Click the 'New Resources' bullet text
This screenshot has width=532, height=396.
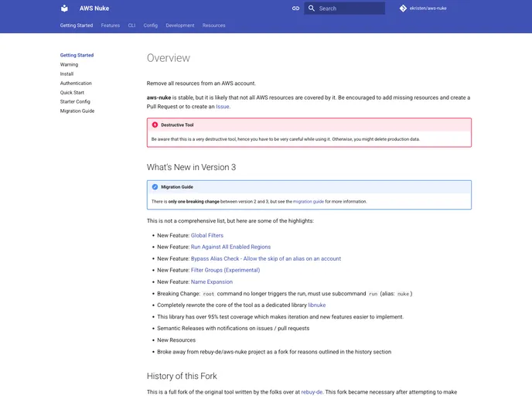coord(176,340)
